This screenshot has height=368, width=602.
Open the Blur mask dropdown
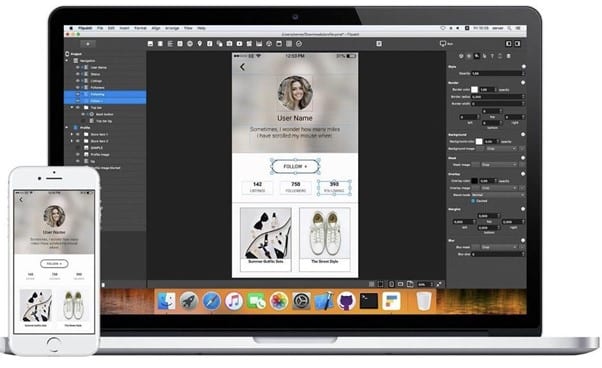click(x=499, y=247)
